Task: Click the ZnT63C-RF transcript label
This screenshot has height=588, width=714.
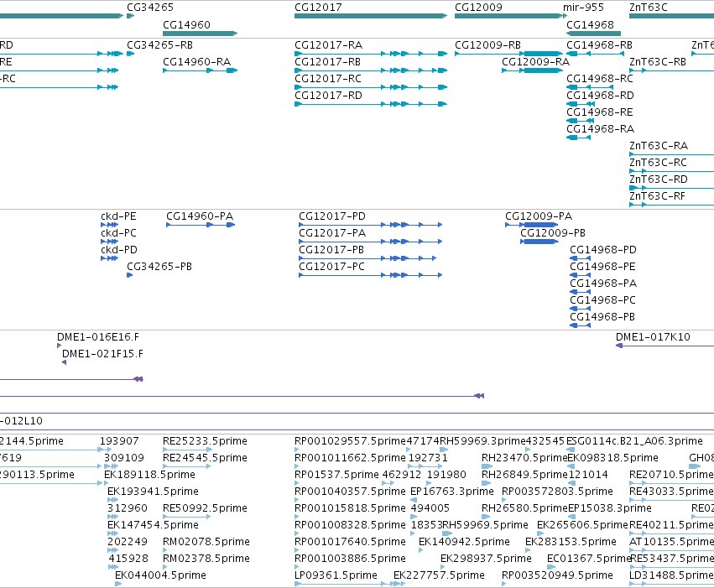Action: coord(657,196)
